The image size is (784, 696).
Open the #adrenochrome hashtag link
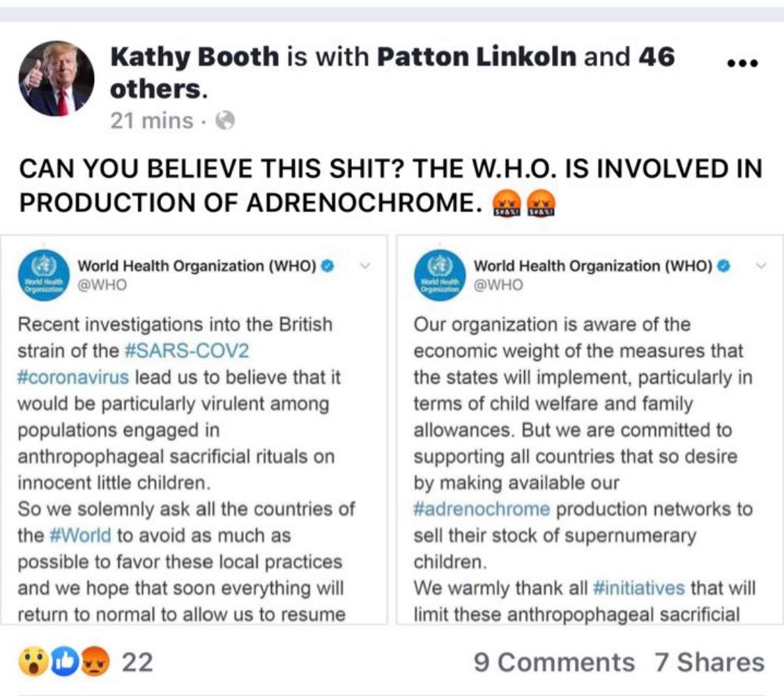coord(482,509)
